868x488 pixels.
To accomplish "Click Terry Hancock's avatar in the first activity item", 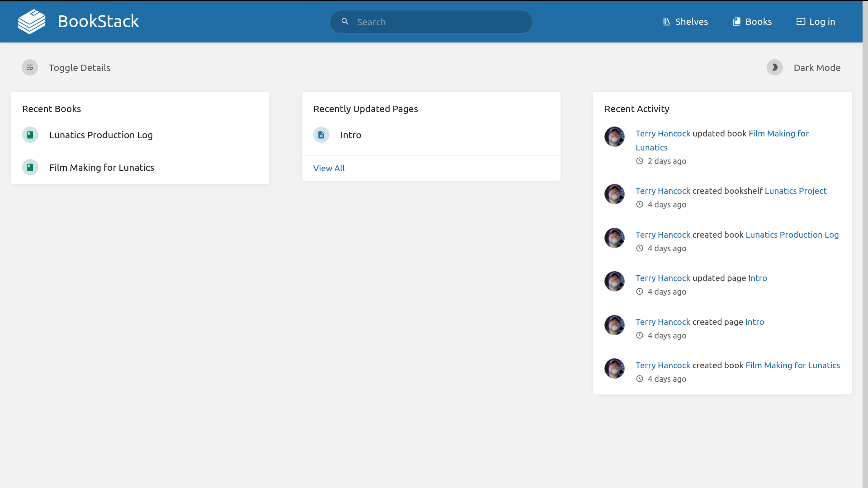I will [x=614, y=136].
